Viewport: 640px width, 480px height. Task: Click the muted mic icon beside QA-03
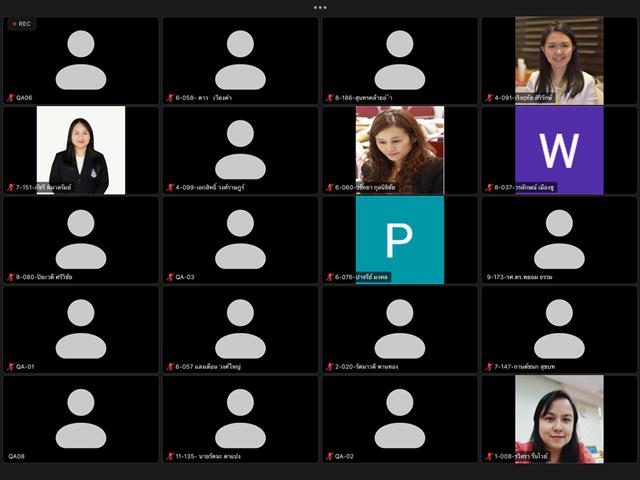click(x=170, y=277)
